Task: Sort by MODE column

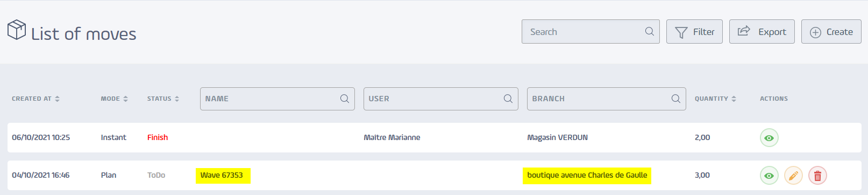Action: tap(115, 99)
